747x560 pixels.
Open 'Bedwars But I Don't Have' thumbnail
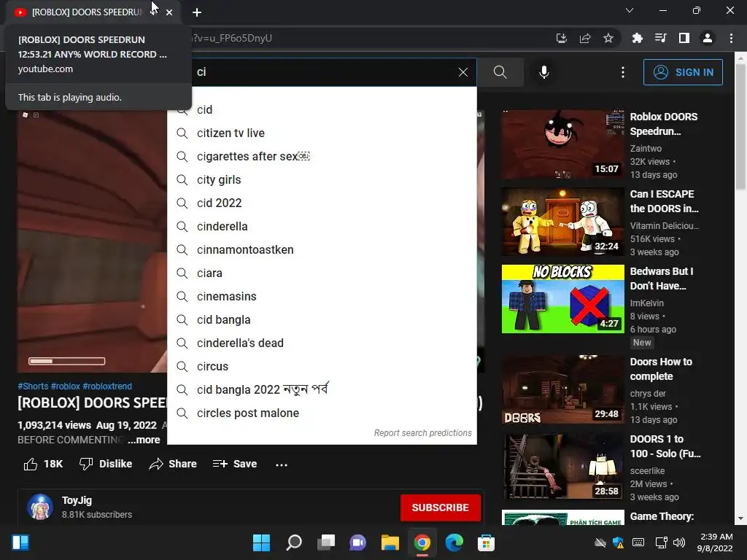click(562, 298)
